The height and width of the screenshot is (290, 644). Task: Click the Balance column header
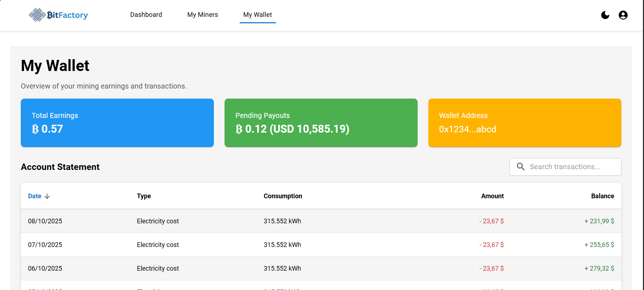tap(602, 196)
